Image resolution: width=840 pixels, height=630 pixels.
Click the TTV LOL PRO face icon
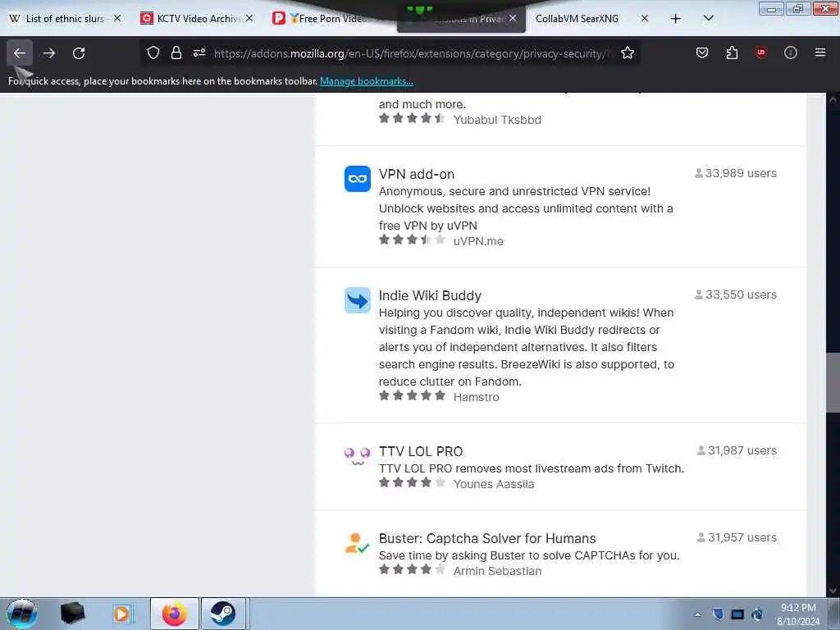coord(358,456)
